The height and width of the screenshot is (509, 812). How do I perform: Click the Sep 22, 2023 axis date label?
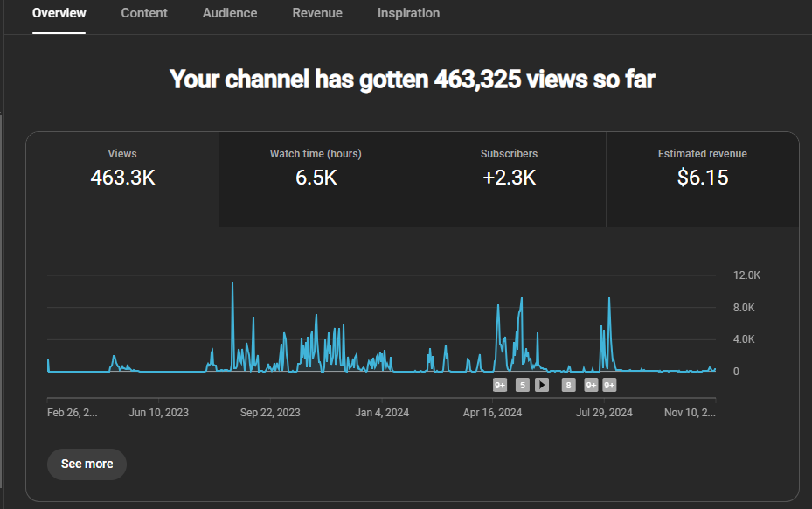tap(270, 413)
